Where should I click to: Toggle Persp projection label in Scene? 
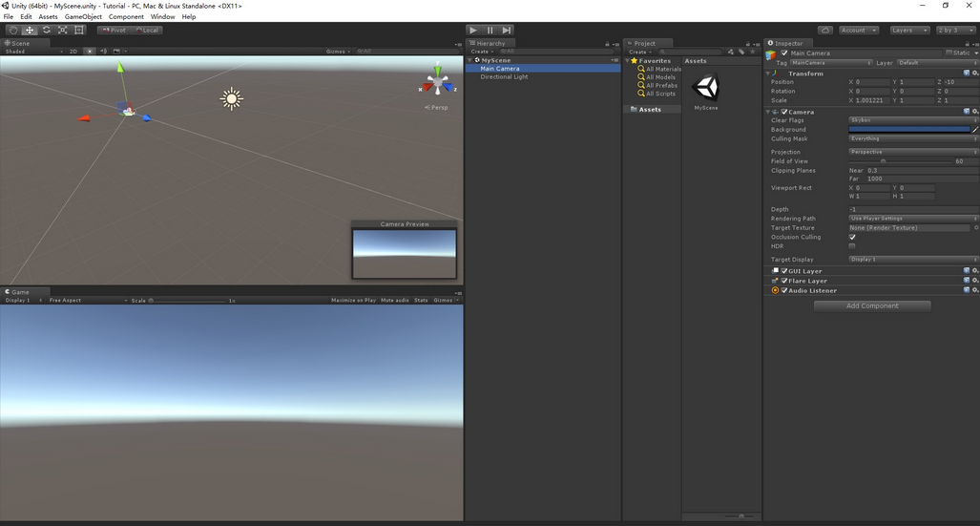click(436, 108)
